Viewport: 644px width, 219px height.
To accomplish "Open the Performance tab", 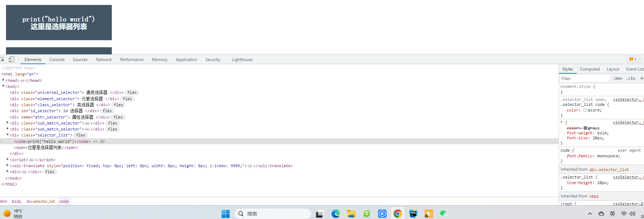I will [x=132, y=60].
